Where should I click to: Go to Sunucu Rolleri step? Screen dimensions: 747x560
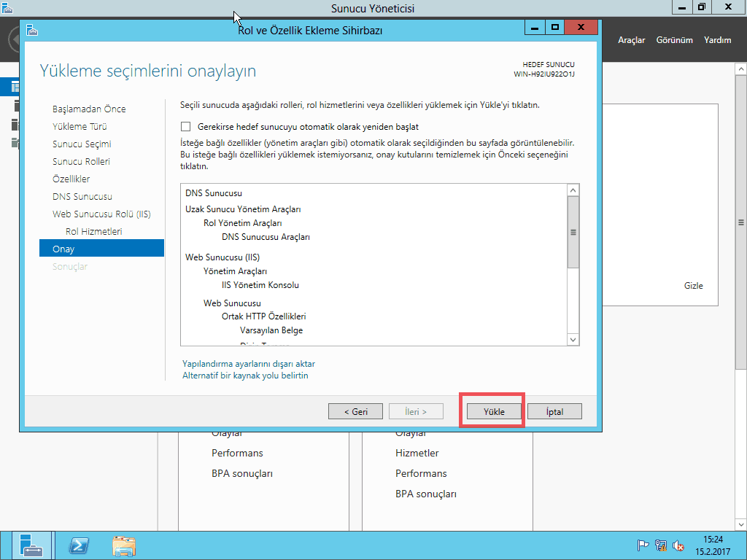pos(81,161)
